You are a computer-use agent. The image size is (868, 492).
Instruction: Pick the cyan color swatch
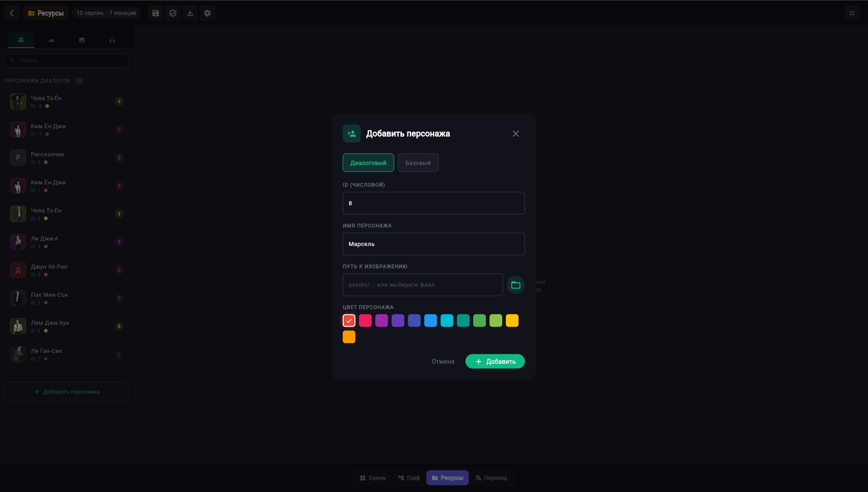pyautogui.click(x=447, y=321)
